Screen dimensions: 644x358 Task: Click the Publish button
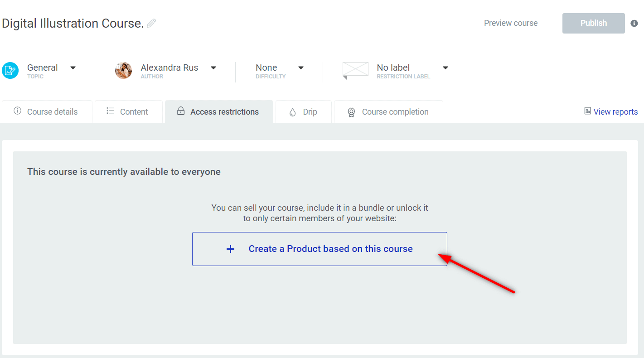594,23
